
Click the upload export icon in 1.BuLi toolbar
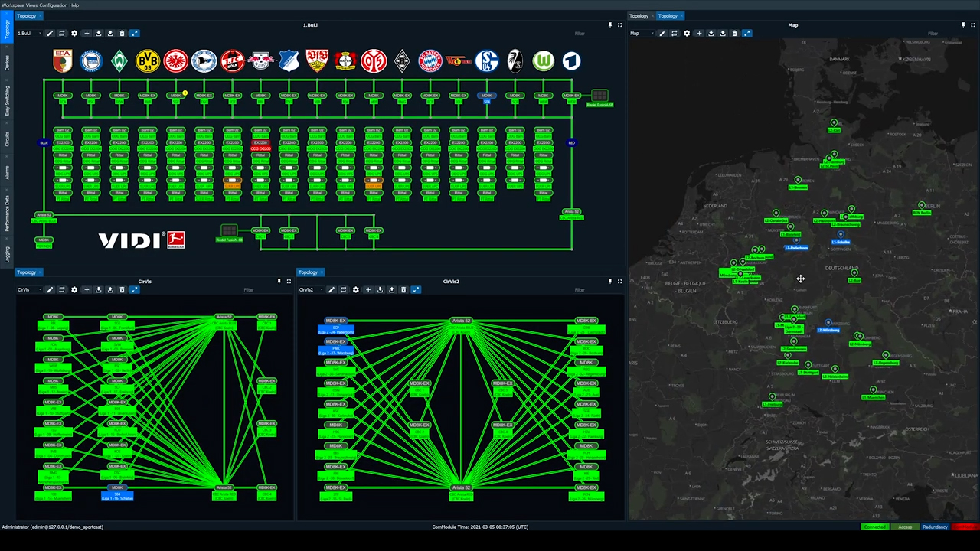110,34
